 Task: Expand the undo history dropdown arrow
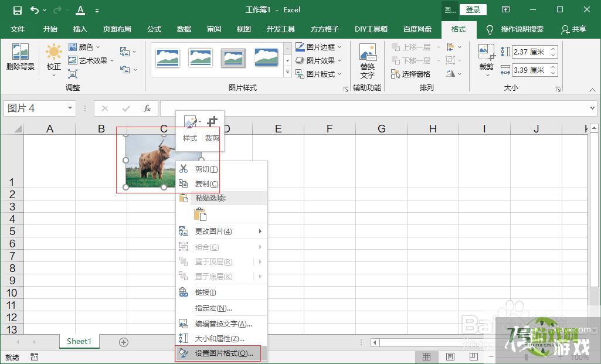(45, 11)
